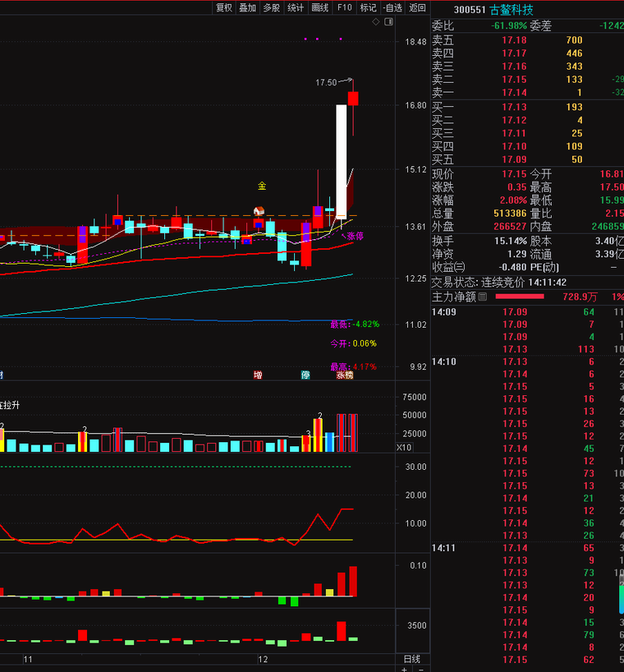Open the 统计 statistics tool
The height and width of the screenshot is (672, 624).
296,7
